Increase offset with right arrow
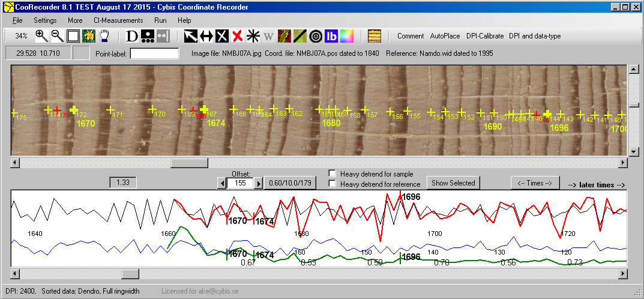644x299 pixels. 258,183
